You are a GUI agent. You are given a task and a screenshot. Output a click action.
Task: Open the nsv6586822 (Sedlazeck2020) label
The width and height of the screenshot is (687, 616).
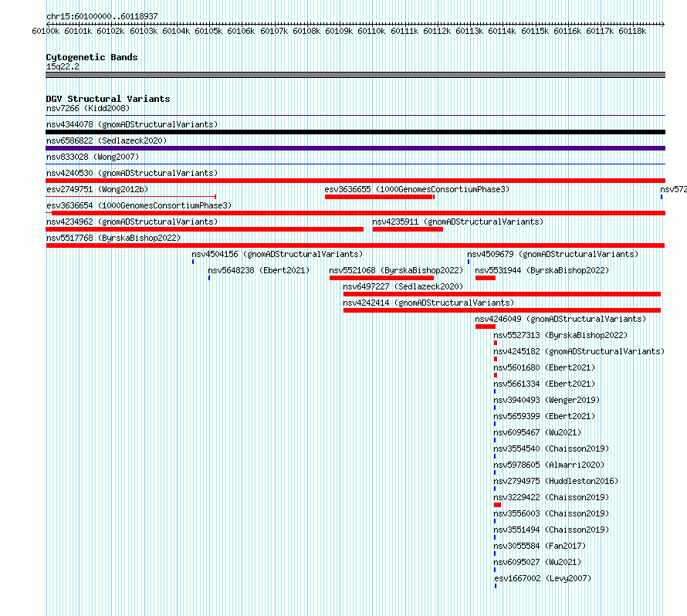pyautogui.click(x=107, y=140)
